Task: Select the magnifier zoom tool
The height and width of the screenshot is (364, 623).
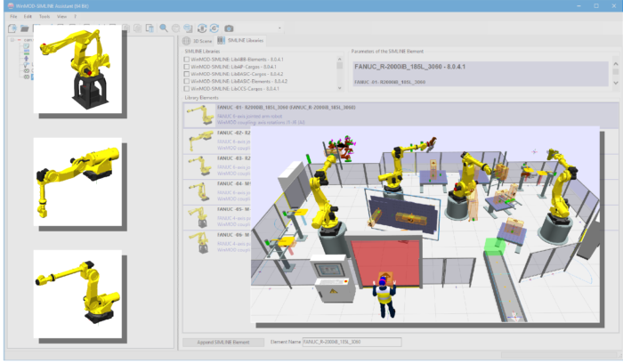Action: 164,28
